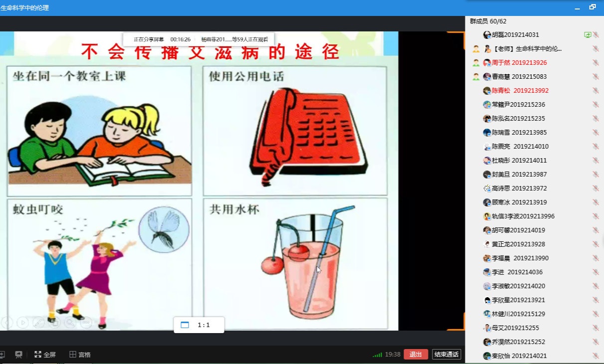Click the 群成员 60/62 header
This screenshot has height=364, width=604.
coord(488,21)
